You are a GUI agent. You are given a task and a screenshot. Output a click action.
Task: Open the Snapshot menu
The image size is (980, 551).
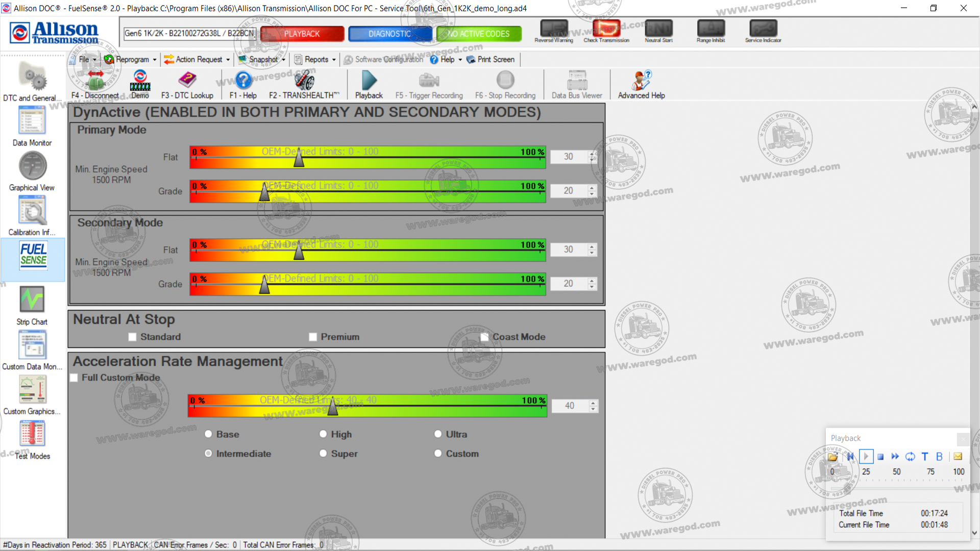262,60
